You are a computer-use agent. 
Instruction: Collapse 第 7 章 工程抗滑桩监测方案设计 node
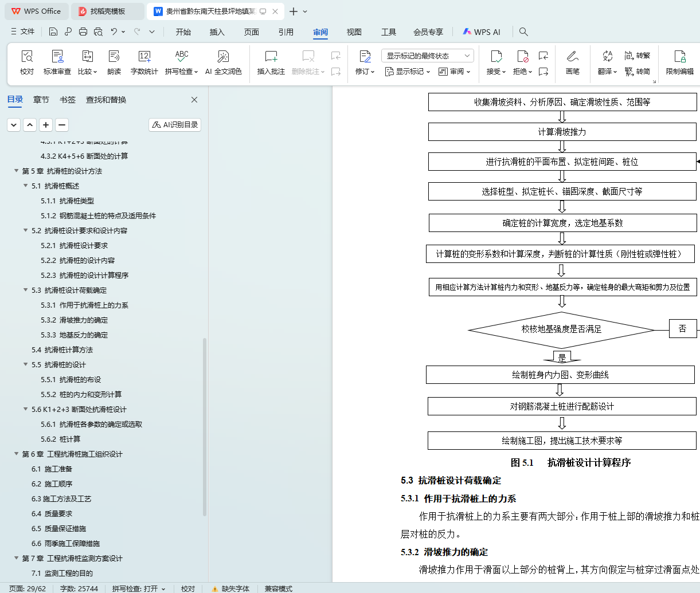coord(16,558)
